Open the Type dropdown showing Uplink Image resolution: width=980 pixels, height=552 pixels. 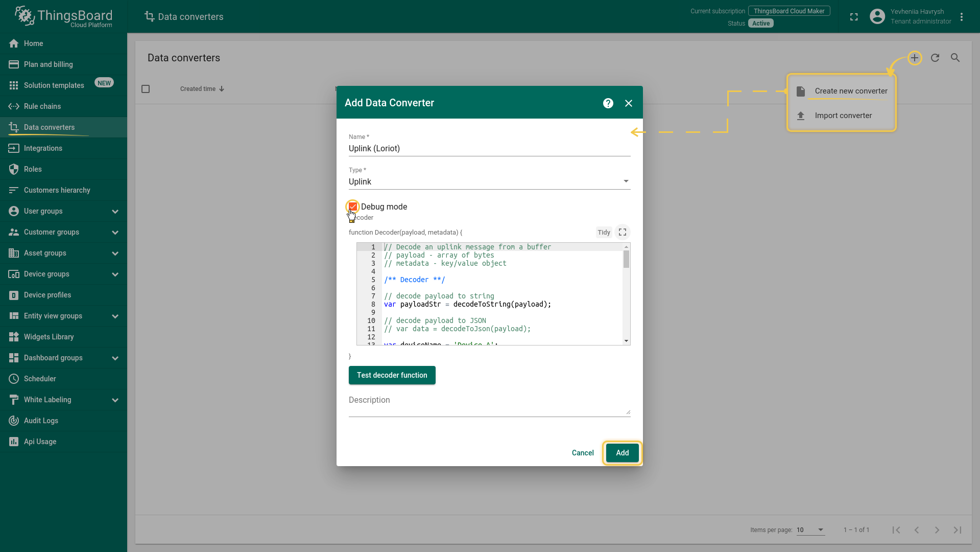[489, 181]
